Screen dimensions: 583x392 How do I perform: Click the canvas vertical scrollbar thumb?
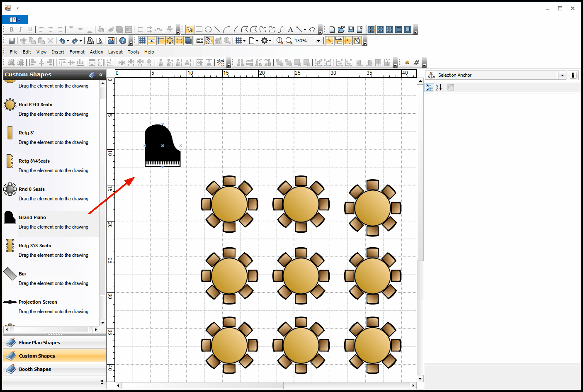[420, 172]
